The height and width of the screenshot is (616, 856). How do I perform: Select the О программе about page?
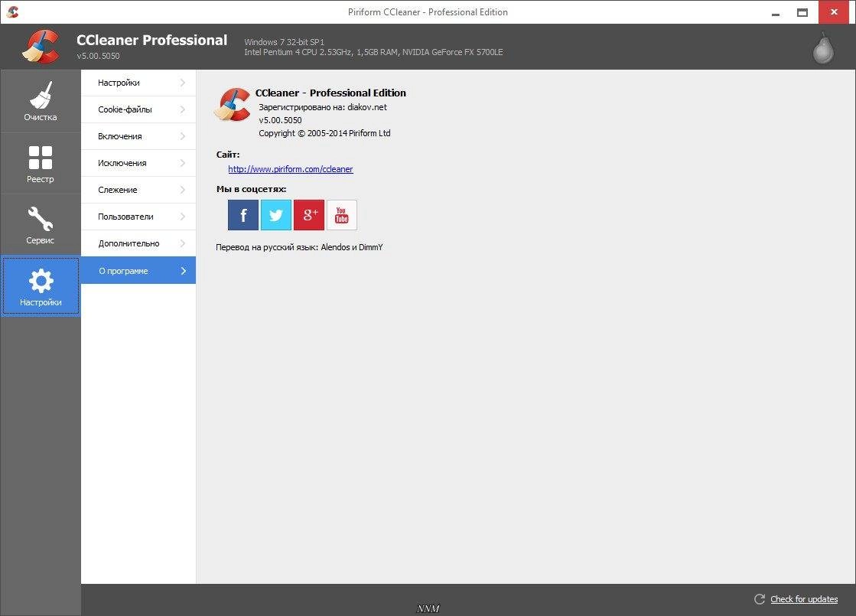138,270
